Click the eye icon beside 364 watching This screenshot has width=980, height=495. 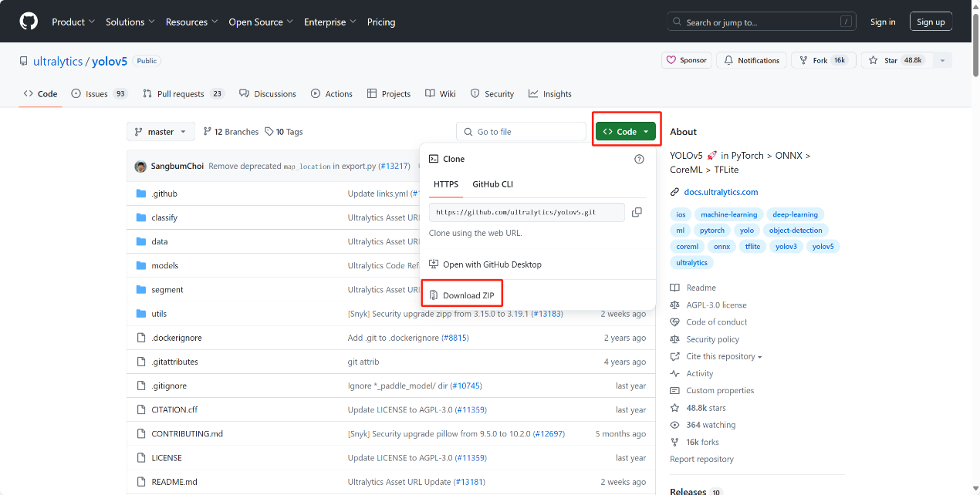tap(675, 425)
